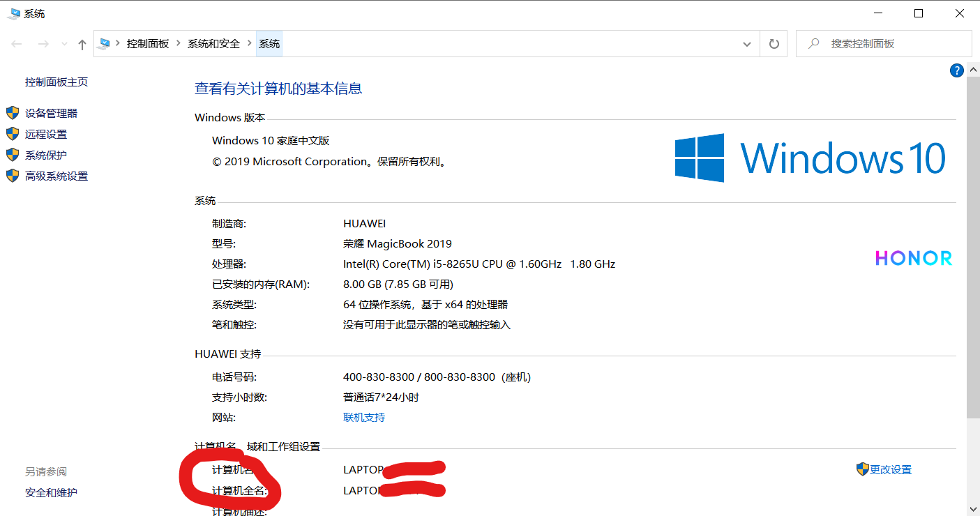Minimize the 系统 window
Image resolution: width=980 pixels, height=516 pixels.
878,13
